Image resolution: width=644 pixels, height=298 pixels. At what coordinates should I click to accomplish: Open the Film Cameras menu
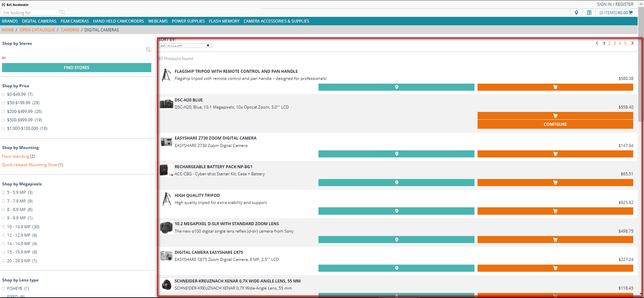pyautogui.click(x=75, y=21)
